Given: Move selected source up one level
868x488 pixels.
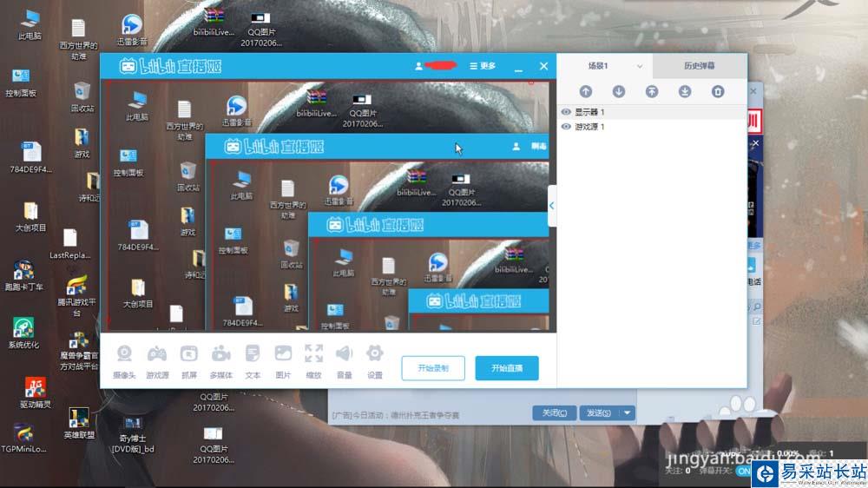Looking at the screenshot, I should pyautogui.click(x=586, y=91).
